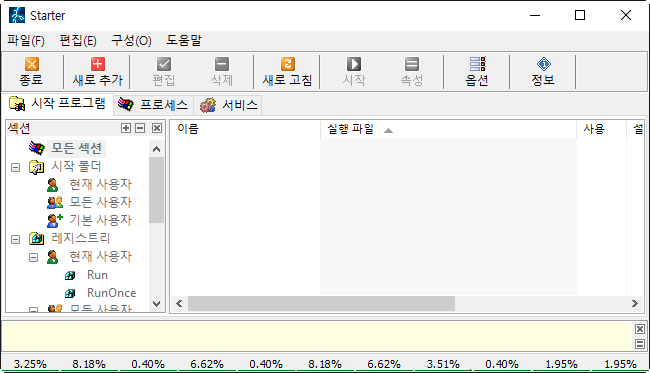
Task: Click the 속성 (properties) toolbar icon
Action: click(x=412, y=64)
